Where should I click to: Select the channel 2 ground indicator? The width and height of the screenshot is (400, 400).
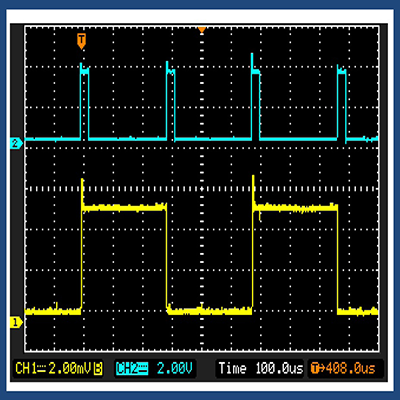coord(16,144)
